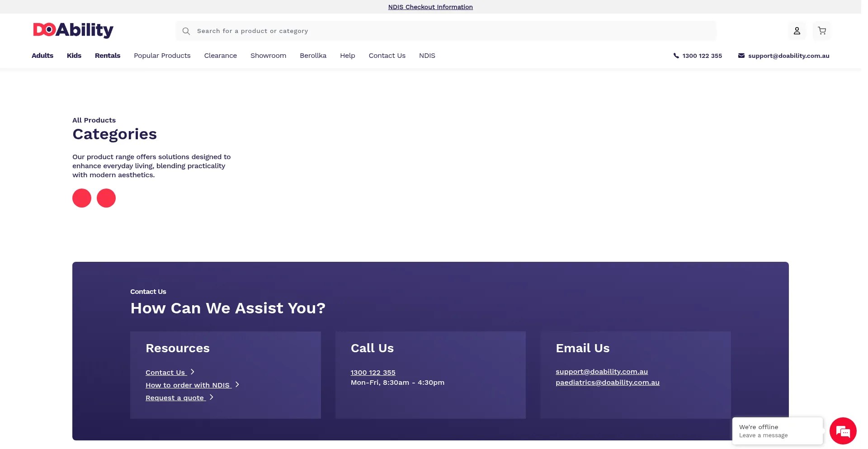Image resolution: width=868 pixels, height=449 pixels.
Task: Open the Clearance page
Action: click(x=221, y=56)
